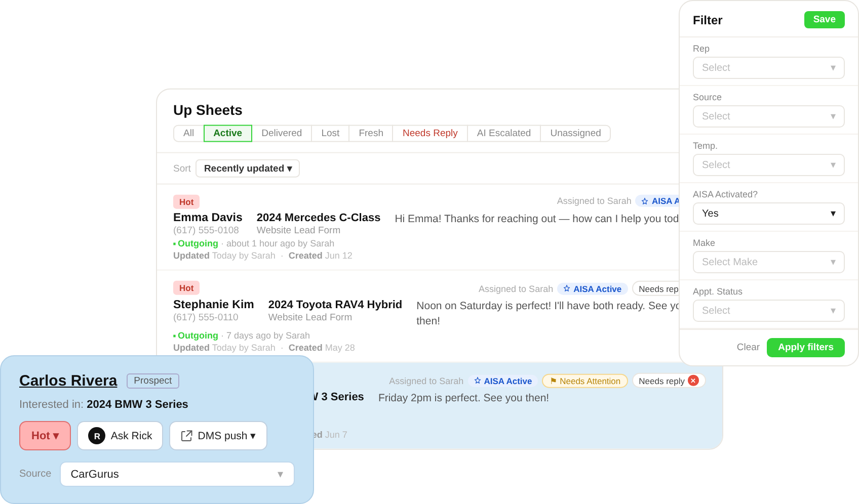Click the Prospect status badge
The width and height of the screenshot is (859, 504).
pos(153,381)
